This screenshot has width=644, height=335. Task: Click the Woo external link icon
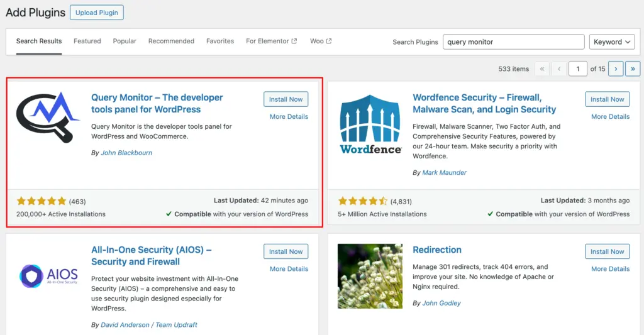[329, 41]
